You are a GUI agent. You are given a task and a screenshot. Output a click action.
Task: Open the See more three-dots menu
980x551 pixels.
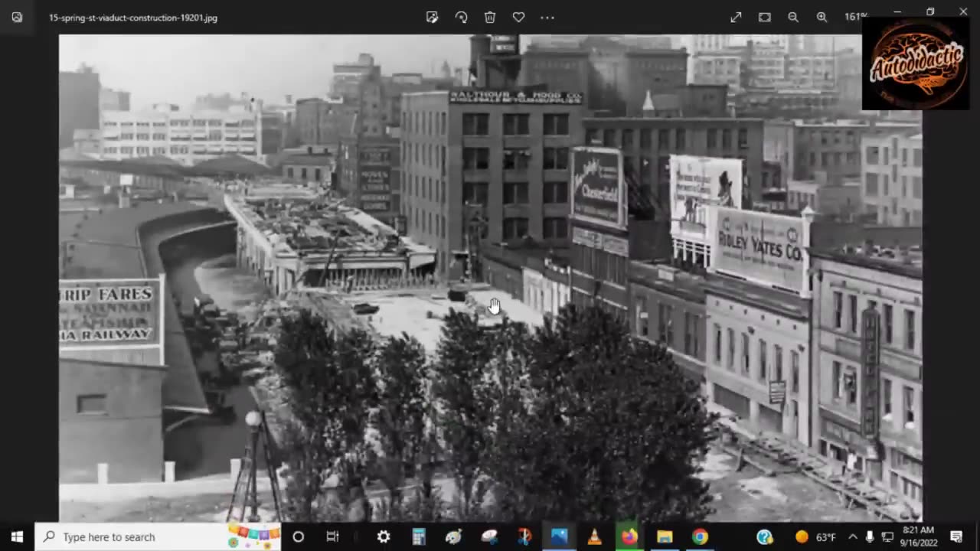coord(547,17)
